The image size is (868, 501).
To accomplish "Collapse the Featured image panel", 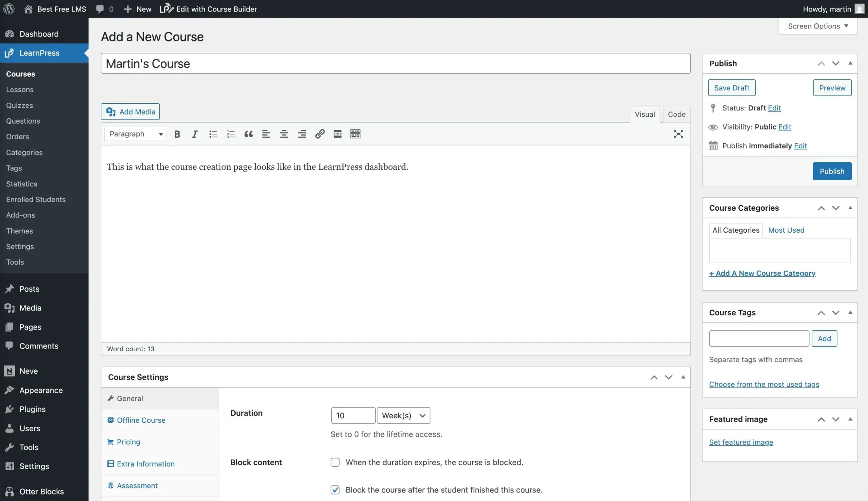I will tap(850, 419).
